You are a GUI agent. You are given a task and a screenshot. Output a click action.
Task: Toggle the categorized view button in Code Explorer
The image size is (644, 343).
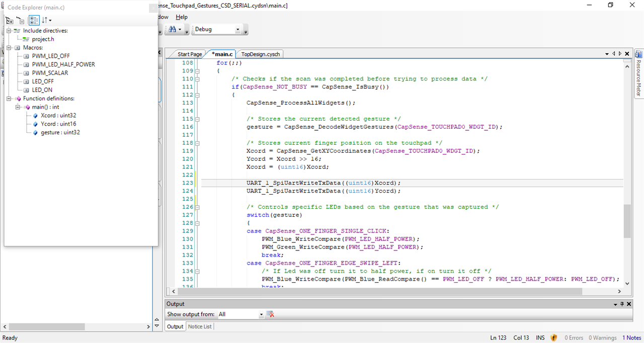(x=33, y=21)
